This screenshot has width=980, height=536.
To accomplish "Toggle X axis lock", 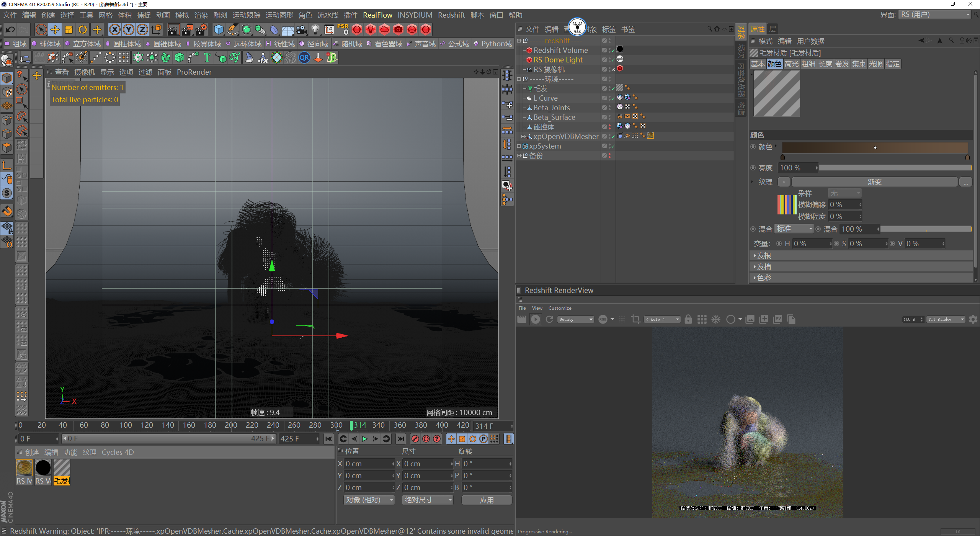I will [114, 29].
